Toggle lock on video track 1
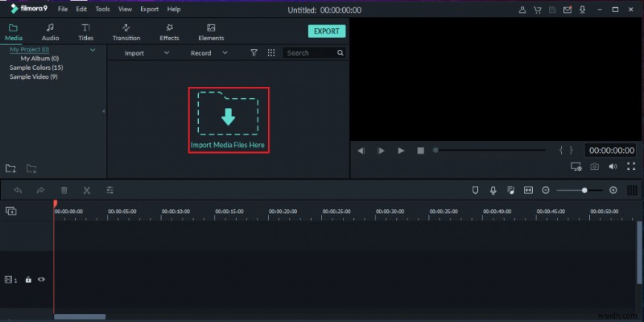644x322 pixels. coord(28,279)
